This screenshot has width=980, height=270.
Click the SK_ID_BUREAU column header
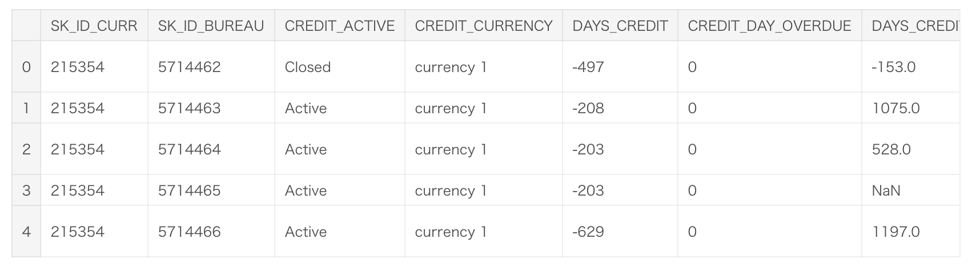tap(211, 26)
